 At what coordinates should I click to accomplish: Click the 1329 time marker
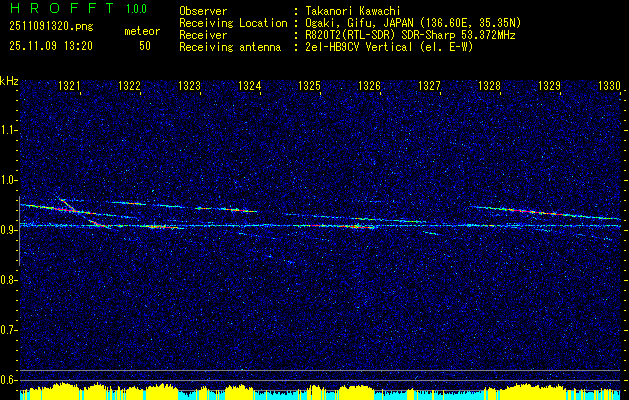coord(550,86)
